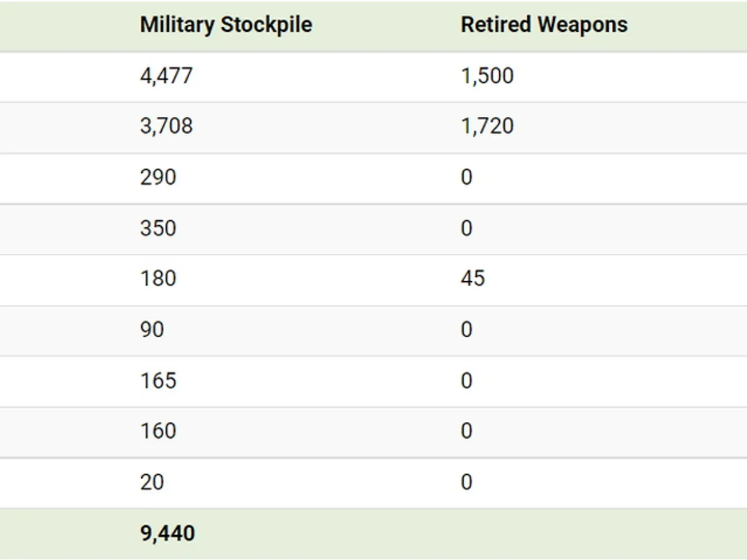
Task: Select the cell showing 350
Action: 158,228
